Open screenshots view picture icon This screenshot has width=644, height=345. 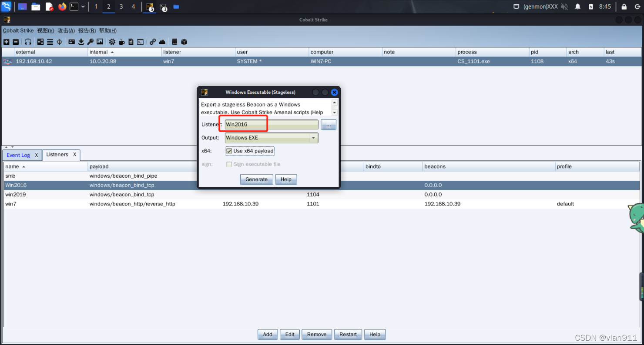tap(100, 42)
